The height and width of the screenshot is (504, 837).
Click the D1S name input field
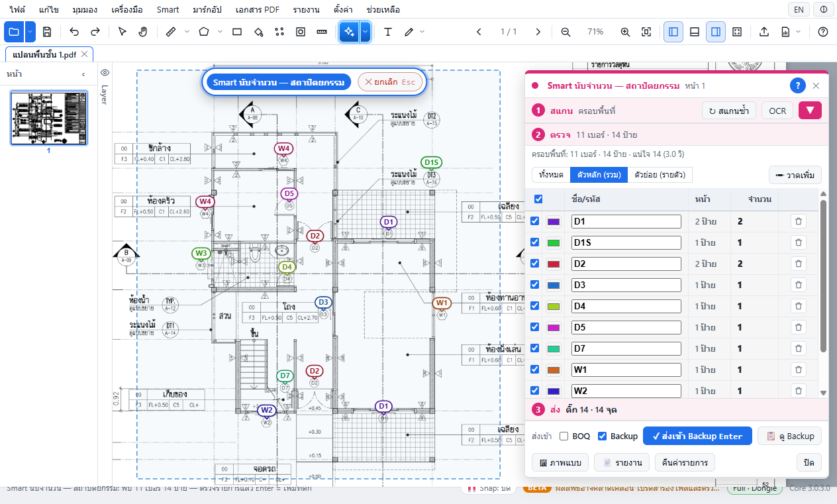coord(626,243)
